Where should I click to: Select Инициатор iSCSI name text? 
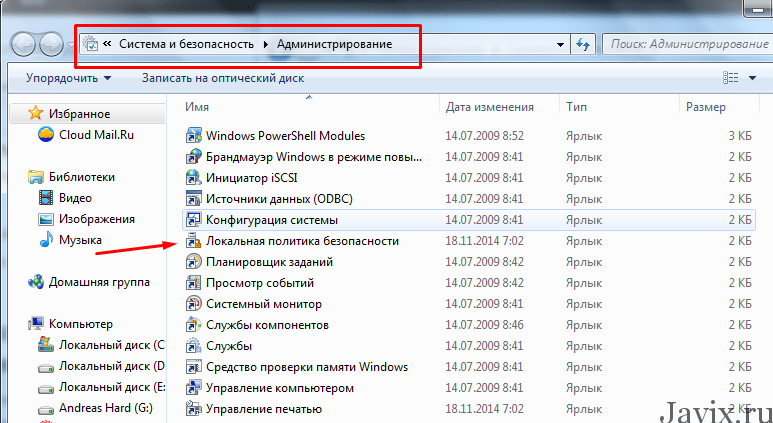pyautogui.click(x=251, y=178)
